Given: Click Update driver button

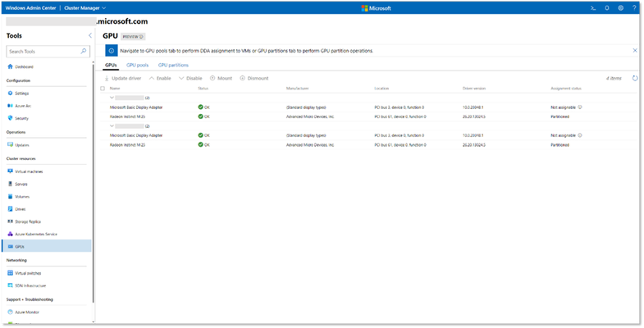Looking at the screenshot, I should [x=122, y=78].
